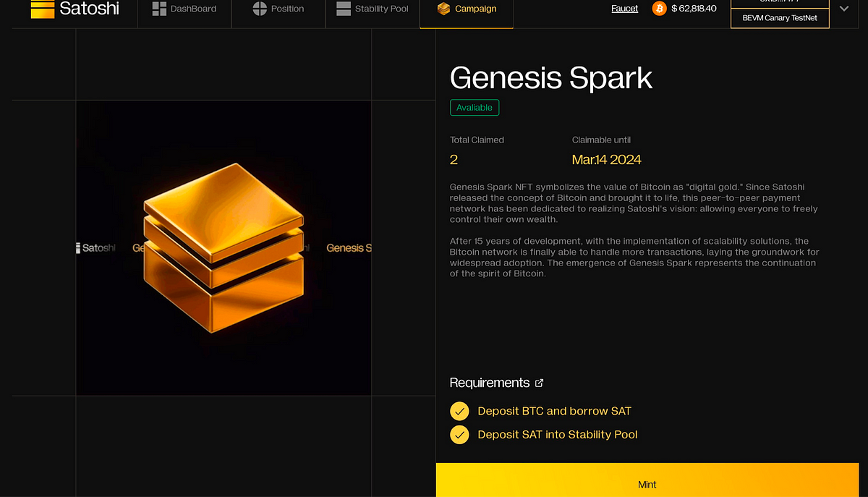The height and width of the screenshot is (497, 868).
Task: Click the $62,818.40 Bitcoin price
Action: pyautogui.click(x=694, y=9)
